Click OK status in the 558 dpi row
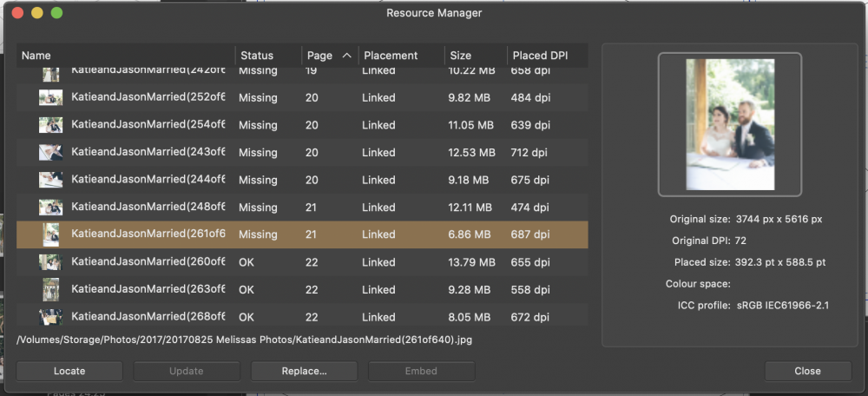The image size is (868, 396). 247,290
